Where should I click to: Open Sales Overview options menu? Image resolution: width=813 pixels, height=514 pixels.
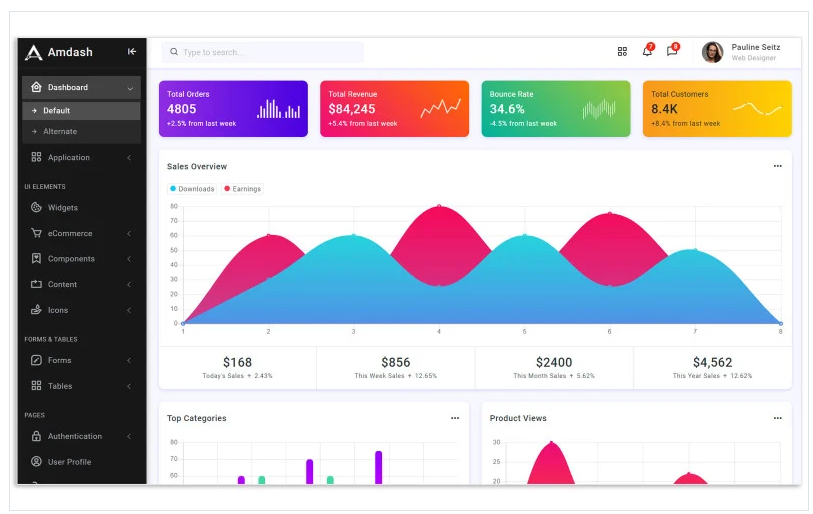pyautogui.click(x=777, y=166)
